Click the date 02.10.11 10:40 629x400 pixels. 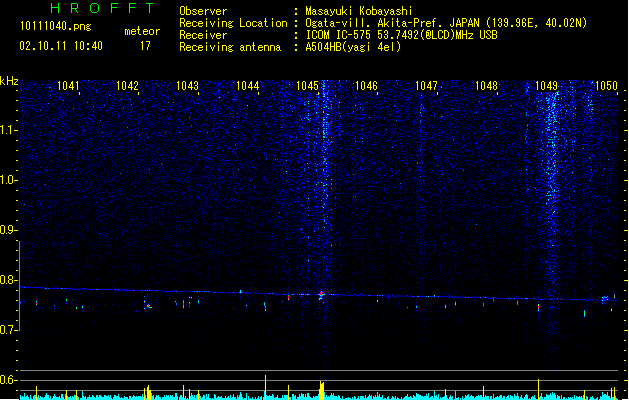(x=61, y=46)
